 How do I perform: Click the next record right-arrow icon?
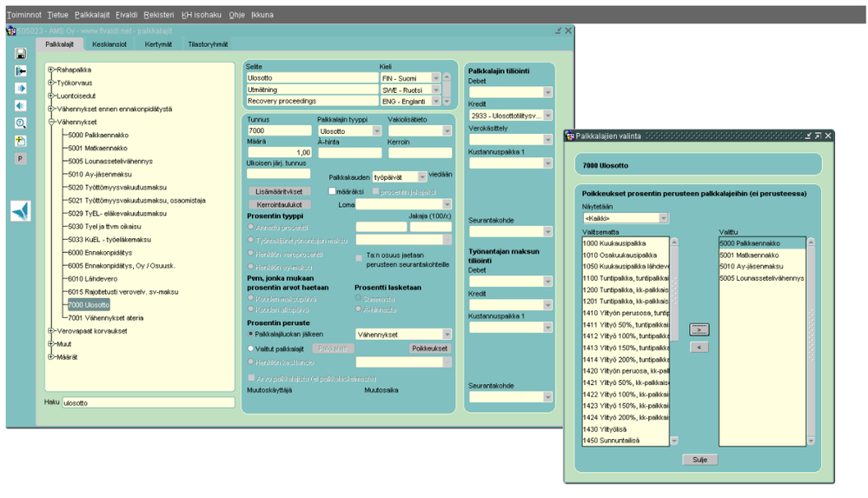[x=21, y=88]
